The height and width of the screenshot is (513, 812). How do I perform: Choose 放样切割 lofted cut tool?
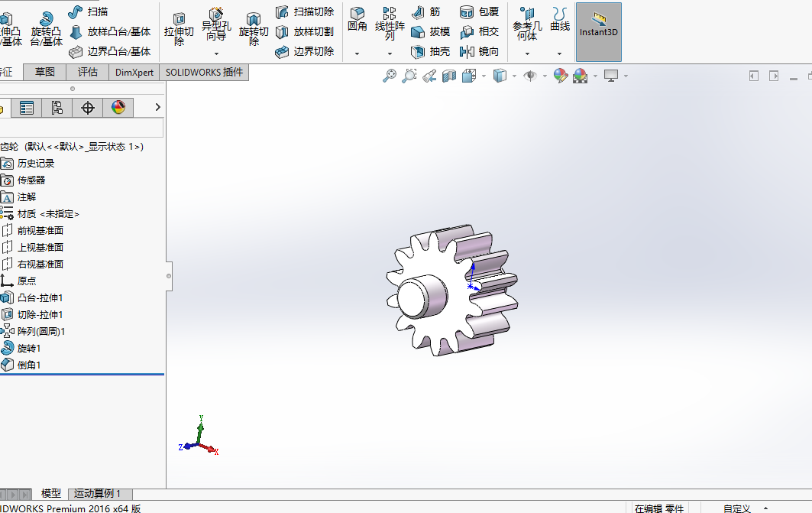(x=305, y=31)
